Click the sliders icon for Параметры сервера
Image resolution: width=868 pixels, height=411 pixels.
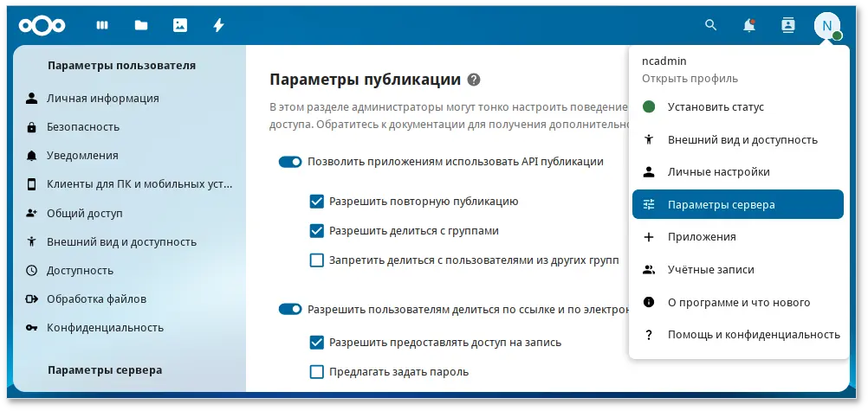point(649,205)
